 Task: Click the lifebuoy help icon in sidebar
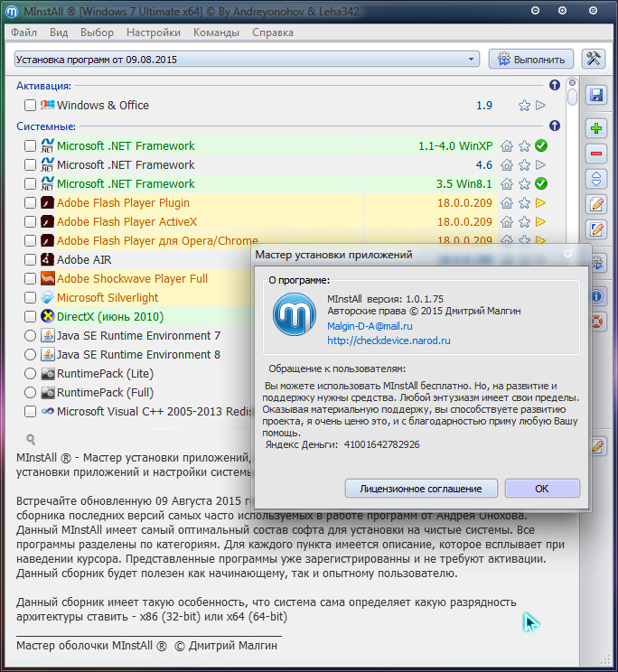point(598,321)
